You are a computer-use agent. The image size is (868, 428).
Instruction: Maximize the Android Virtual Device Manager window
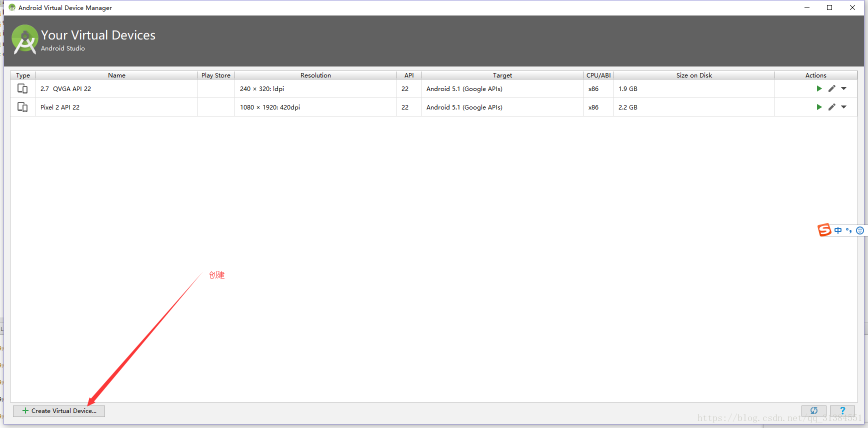(829, 7)
